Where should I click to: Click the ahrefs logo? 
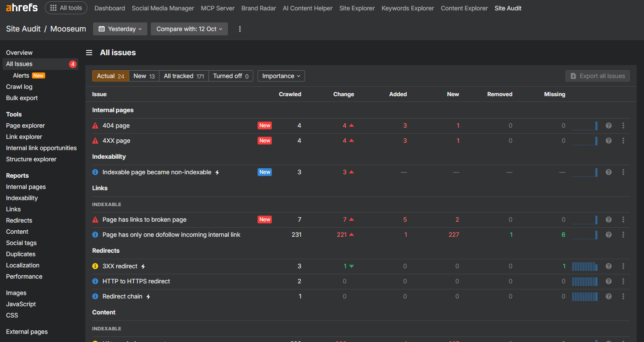pyautogui.click(x=22, y=7)
